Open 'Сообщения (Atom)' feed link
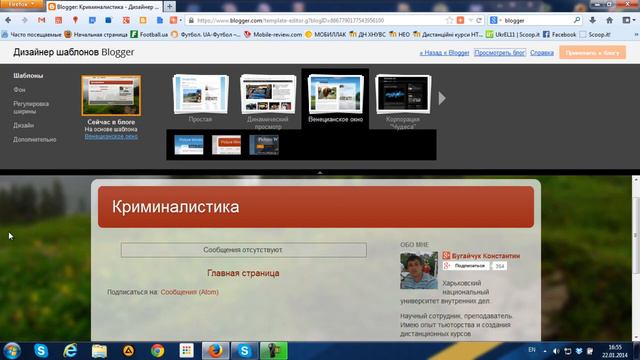This screenshot has width=640, height=360. tap(189, 292)
